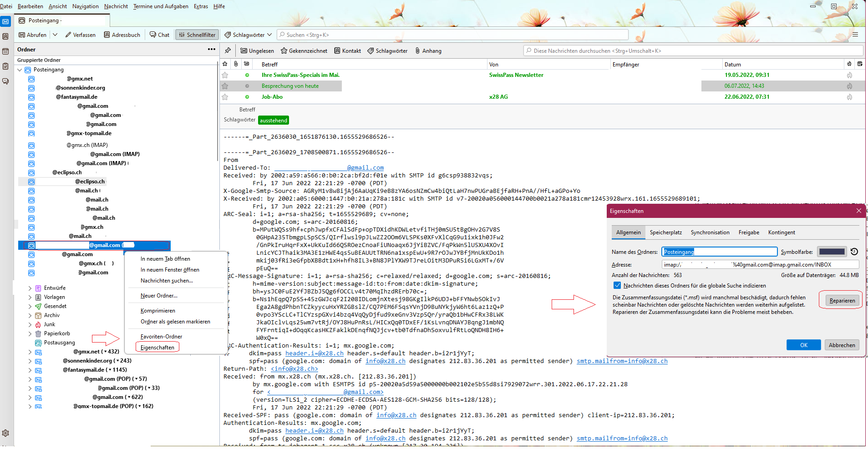
Task: Switch to the Synchronisation tab
Action: coord(710,232)
